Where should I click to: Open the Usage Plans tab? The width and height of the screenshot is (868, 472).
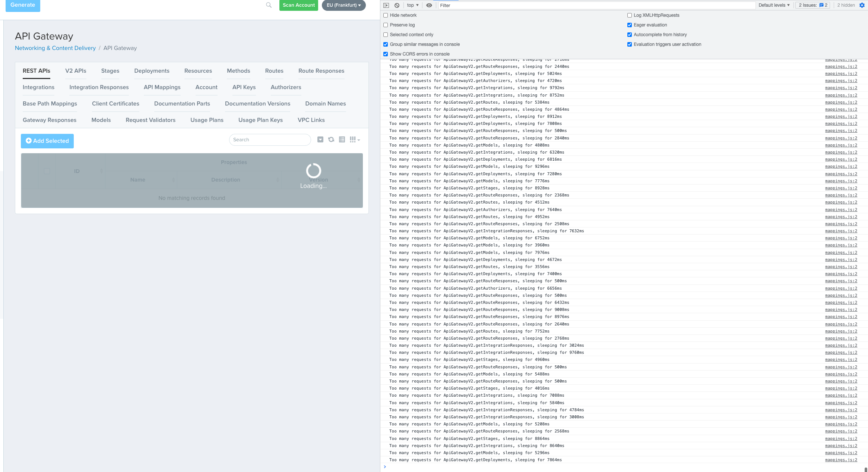207,120
